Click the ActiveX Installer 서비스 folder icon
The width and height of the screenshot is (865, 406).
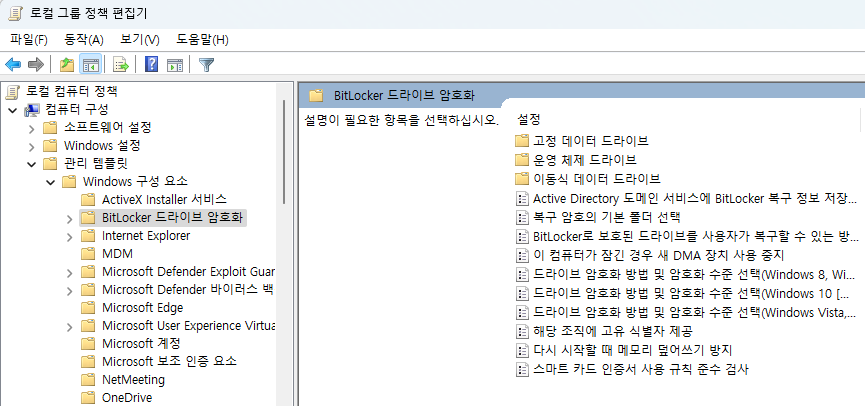point(88,199)
